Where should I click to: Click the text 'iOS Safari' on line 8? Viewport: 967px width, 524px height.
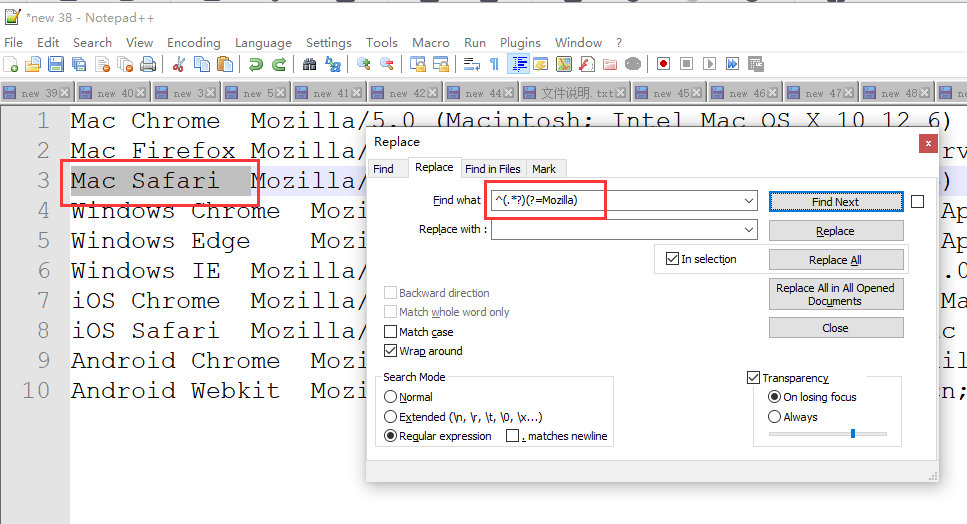pos(145,330)
